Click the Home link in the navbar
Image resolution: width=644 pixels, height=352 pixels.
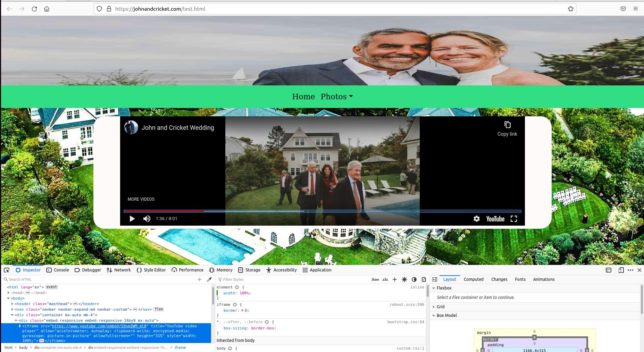303,97
